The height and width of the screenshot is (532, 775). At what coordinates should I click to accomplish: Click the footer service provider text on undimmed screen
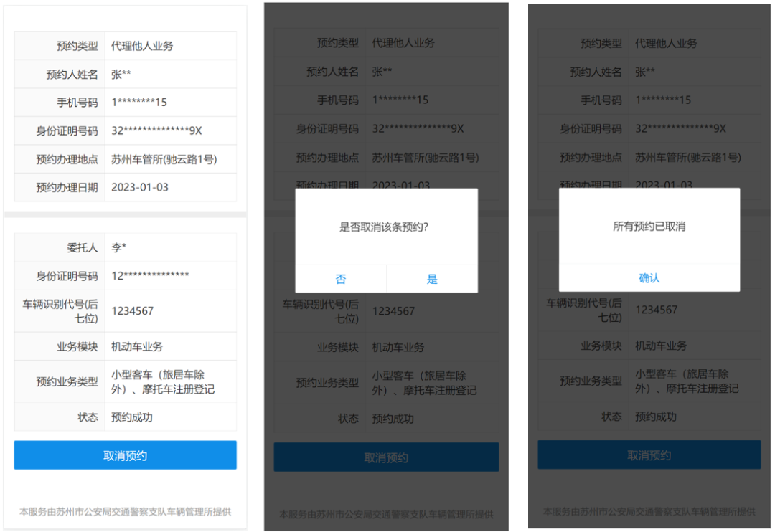[x=125, y=512]
